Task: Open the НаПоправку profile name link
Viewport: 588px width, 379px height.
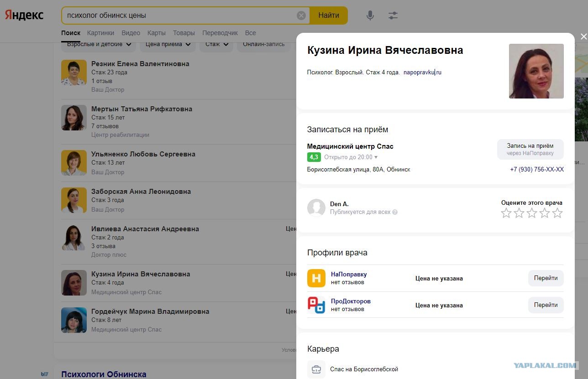Action: coord(349,274)
